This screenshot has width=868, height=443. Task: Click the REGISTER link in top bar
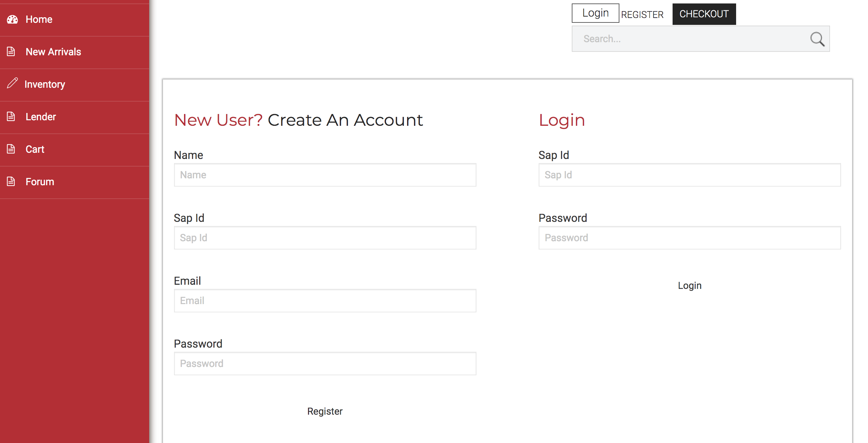click(x=642, y=15)
